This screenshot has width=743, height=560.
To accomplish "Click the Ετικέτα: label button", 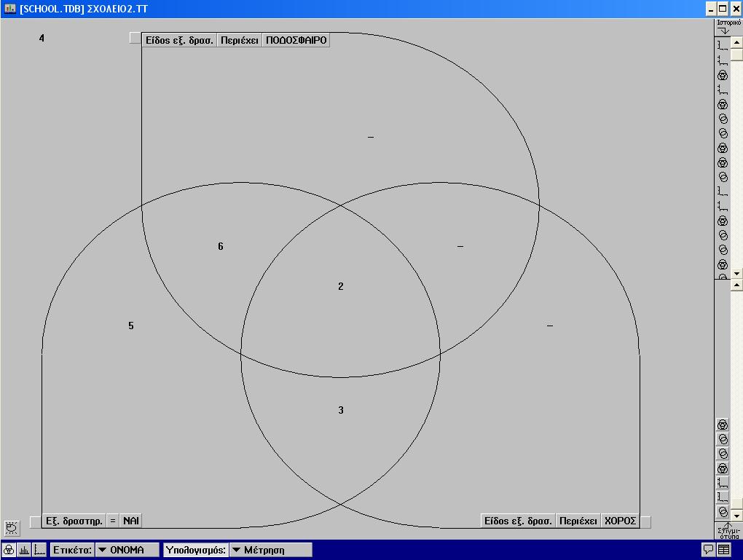I will (x=72, y=550).
